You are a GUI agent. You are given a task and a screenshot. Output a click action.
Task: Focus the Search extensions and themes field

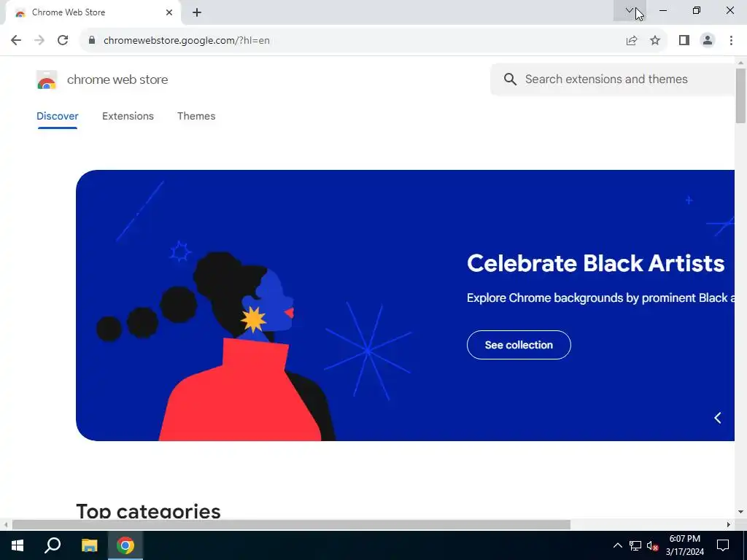(x=613, y=79)
